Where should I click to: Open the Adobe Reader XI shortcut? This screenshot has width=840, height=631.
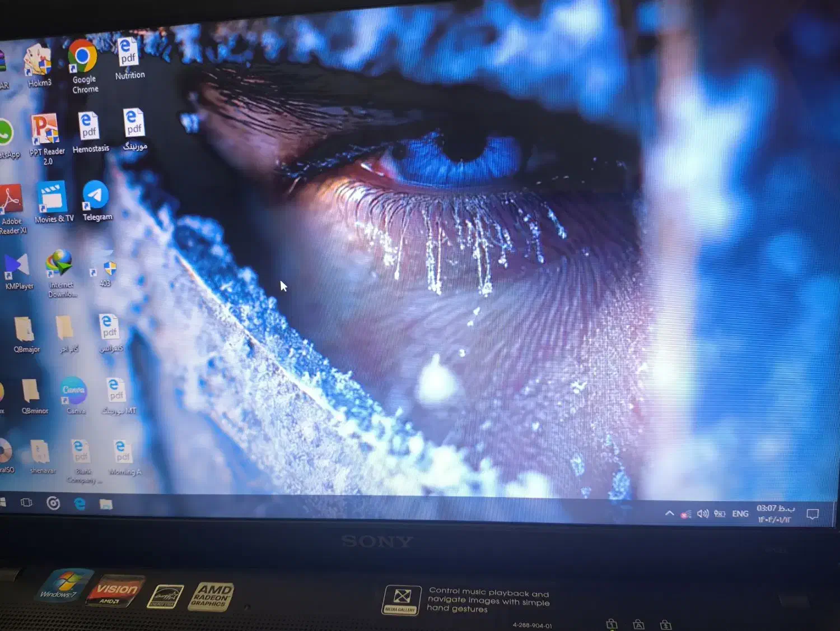[x=11, y=200]
